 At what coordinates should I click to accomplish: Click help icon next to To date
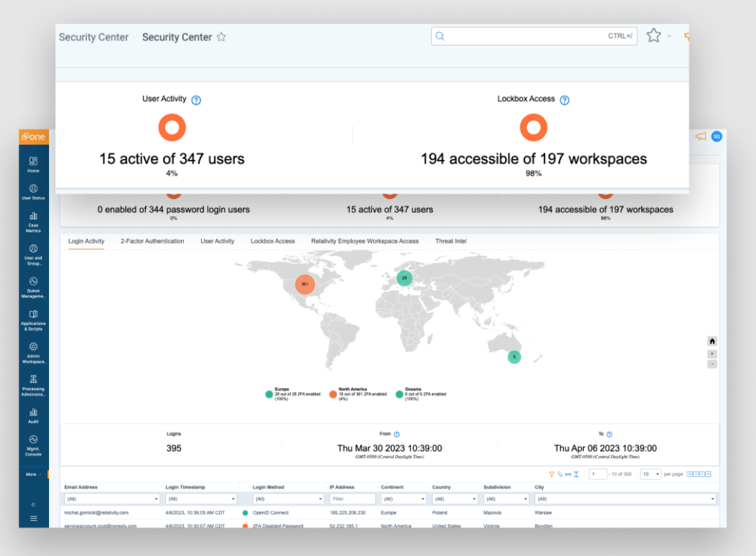point(609,434)
